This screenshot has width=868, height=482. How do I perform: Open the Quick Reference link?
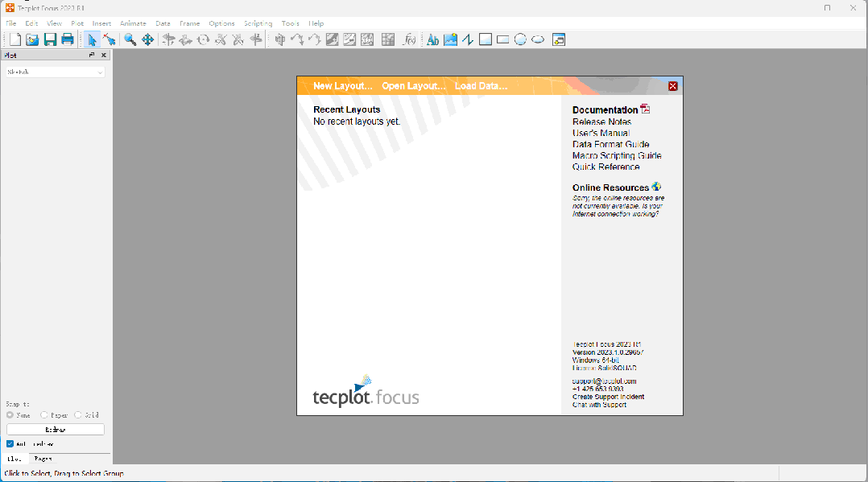[x=606, y=167]
